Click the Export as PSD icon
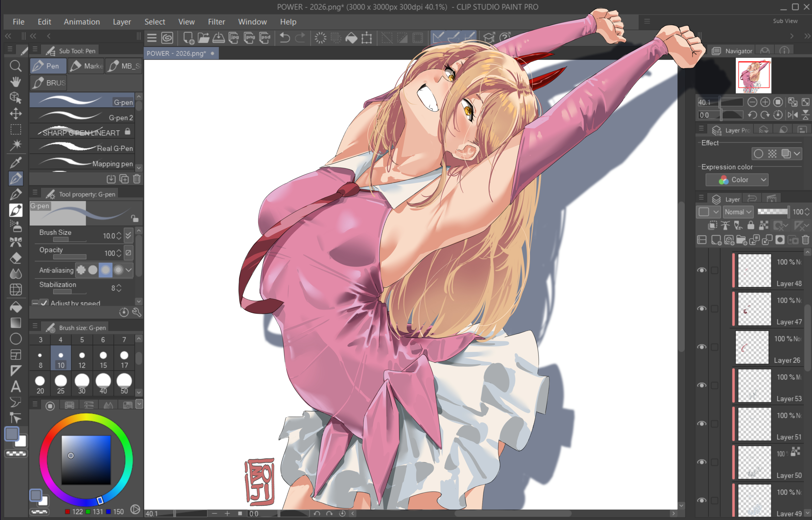Screen dimensions: 812x520 click(x=265, y=38)
